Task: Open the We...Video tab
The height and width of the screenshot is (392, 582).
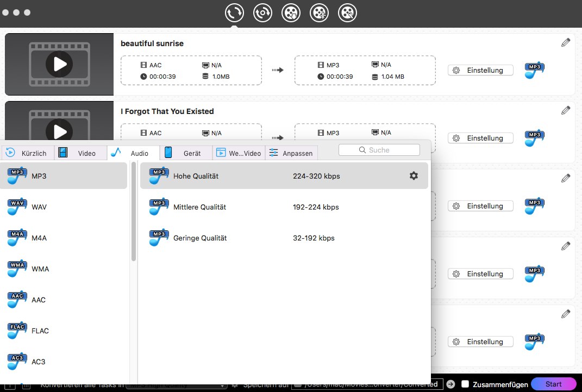Action: click(239, 153)
